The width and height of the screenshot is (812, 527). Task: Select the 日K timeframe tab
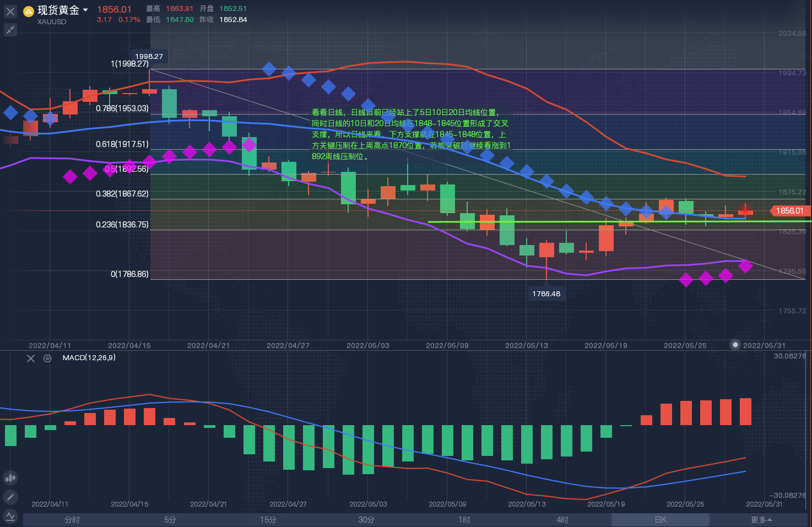(661, 520)
